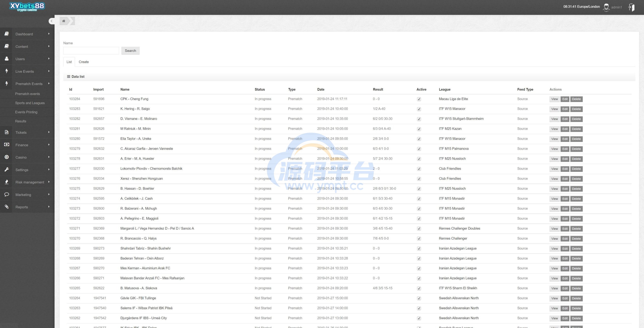Screen dimensions: 644x328
Task: Open Prematch events submenu item
Action: click(27, 94)
